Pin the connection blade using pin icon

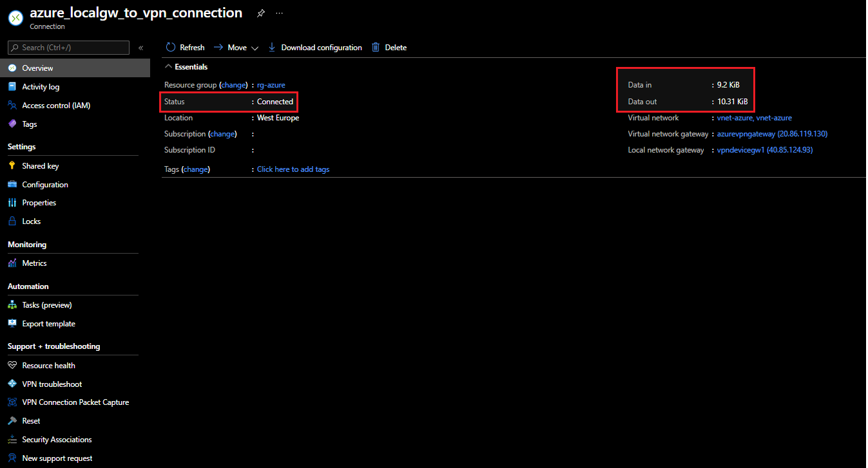pyautogui.click(x=260, y=14)
